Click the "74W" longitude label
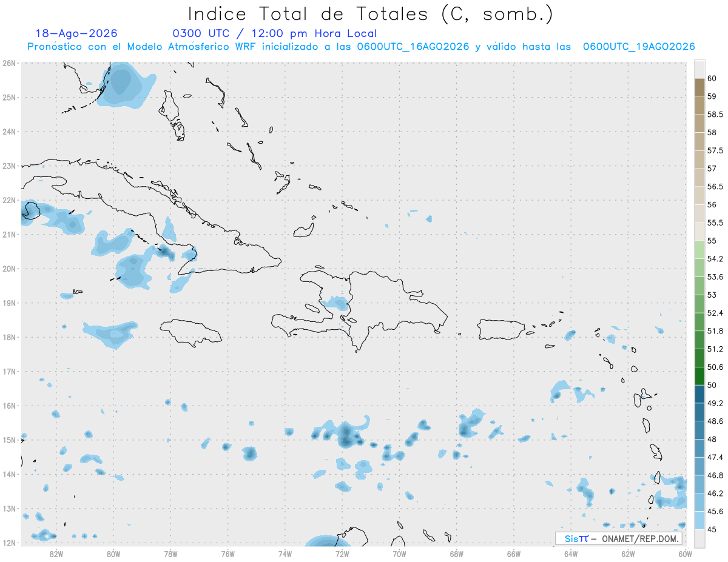Screen dimensions: 728x562 pos(285,554)
